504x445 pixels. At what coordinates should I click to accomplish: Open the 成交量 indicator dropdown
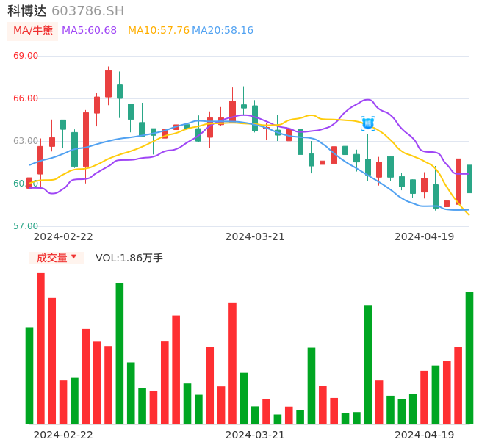point(57,258)
